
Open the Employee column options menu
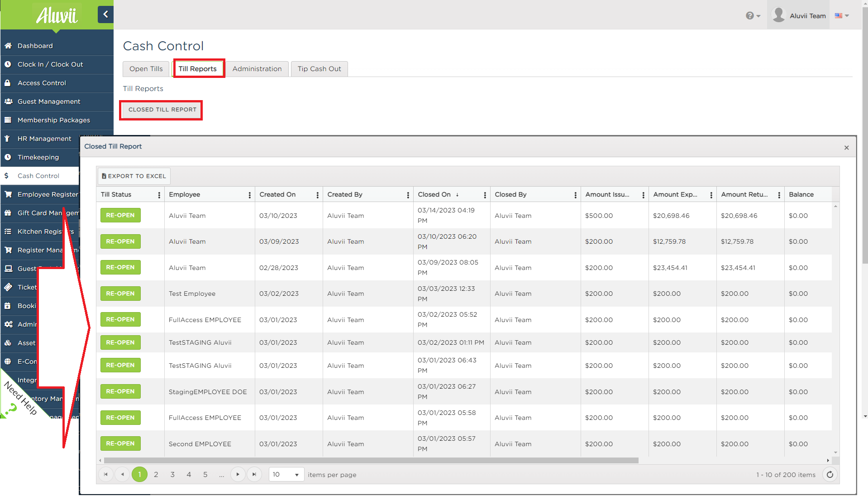(249, 195)
